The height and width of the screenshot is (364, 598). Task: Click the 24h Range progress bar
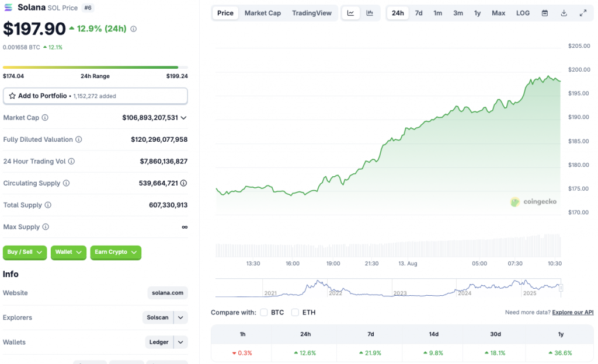[x=95, y=68]
